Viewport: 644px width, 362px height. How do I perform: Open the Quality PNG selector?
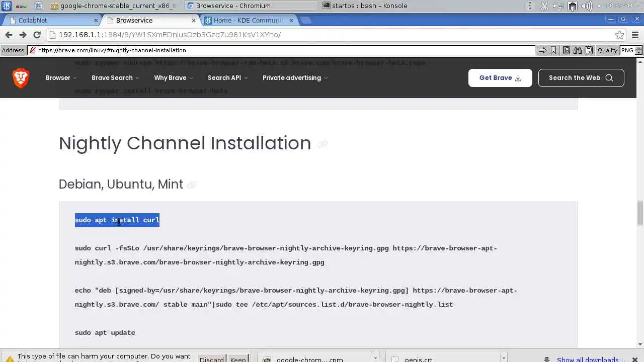pyautogui.click(x=631, y=50)
